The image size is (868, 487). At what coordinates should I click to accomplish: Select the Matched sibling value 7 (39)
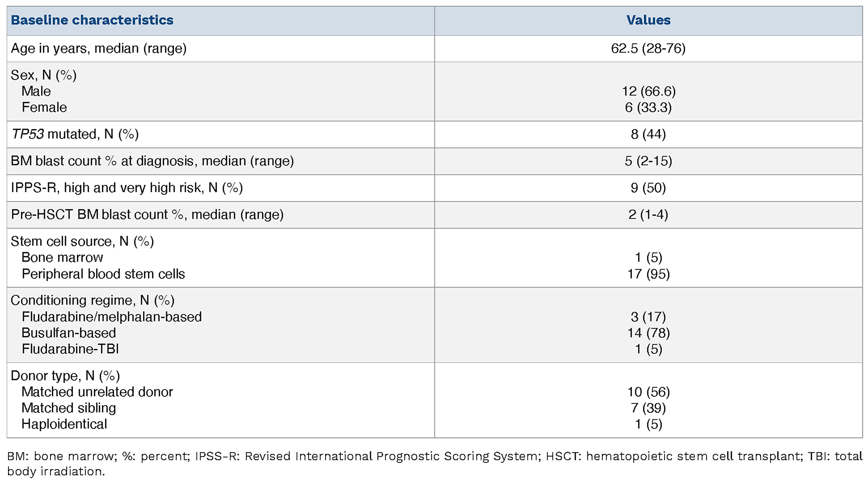648,408
